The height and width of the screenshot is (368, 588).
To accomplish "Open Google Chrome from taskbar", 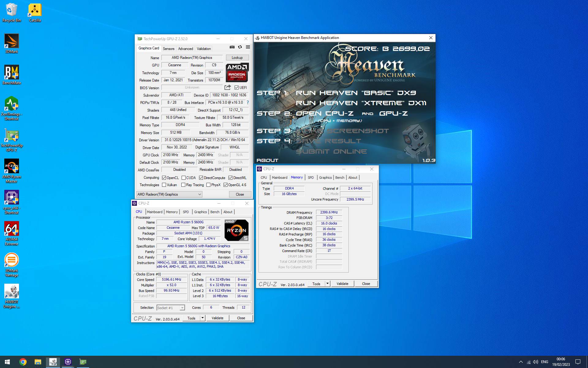I will click(x=23, y=362).
